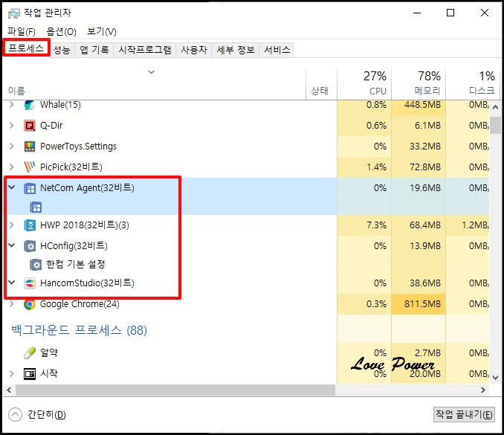Viewport: 504px width, 435px height.
Task: Expand the 시작 background process
Action: (x=12, y=373)
